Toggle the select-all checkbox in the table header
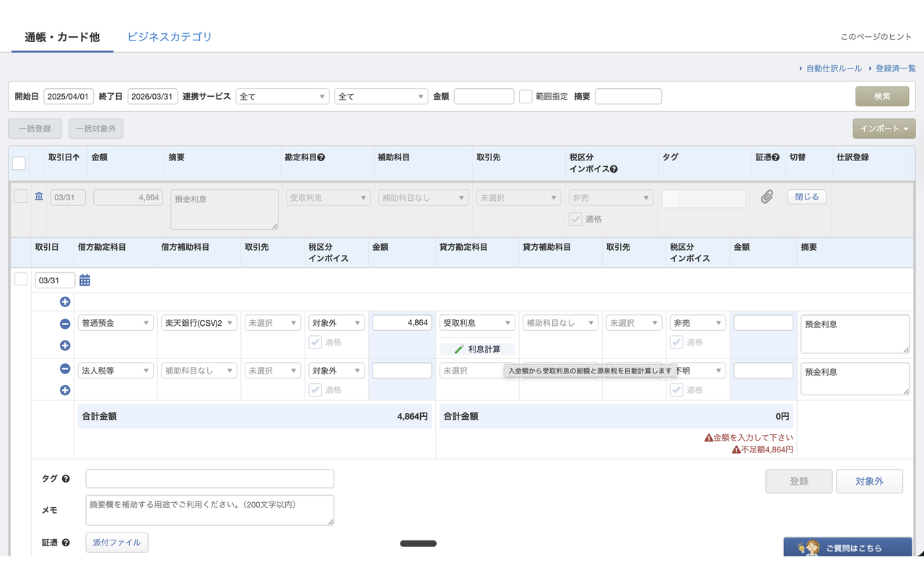The image size is (924, 578). pos(19,163)
